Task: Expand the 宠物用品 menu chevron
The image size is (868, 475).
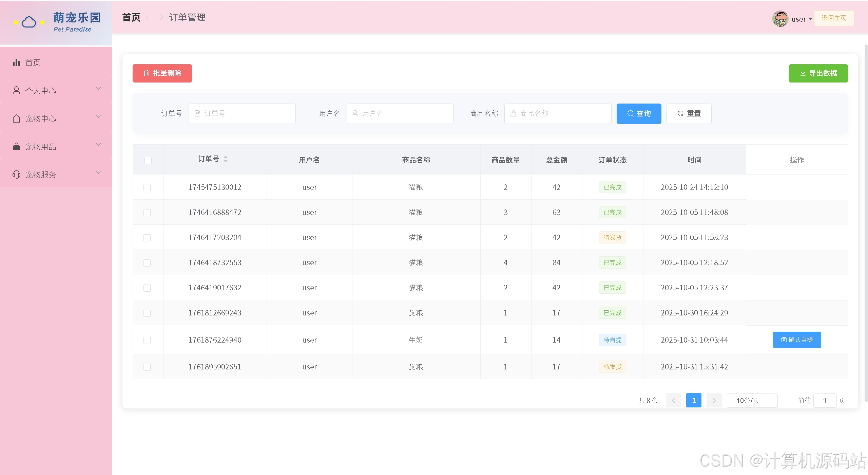Action: point(99,145)
